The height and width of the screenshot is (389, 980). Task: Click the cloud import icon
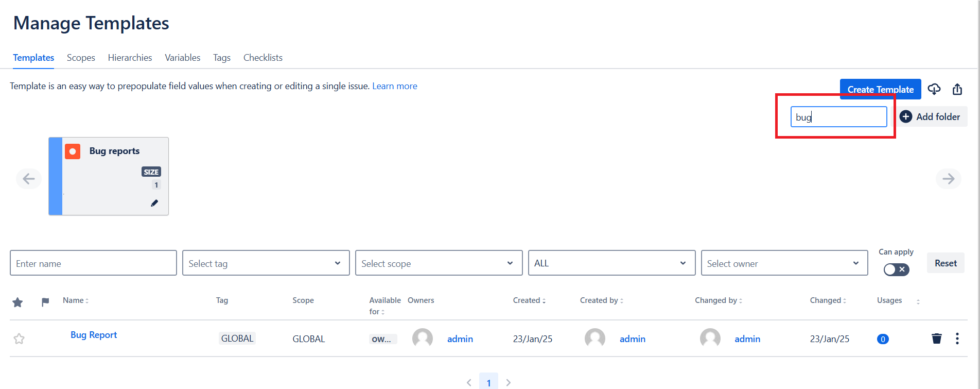934,89
